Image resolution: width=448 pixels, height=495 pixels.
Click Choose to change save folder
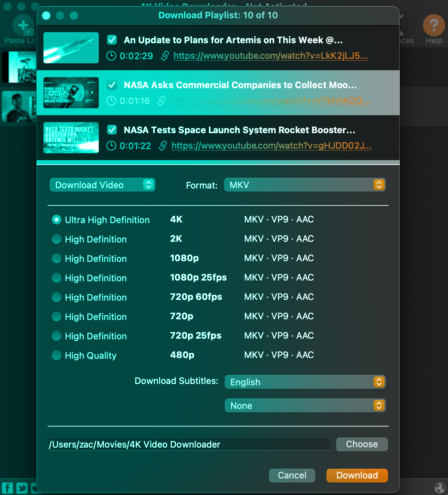click(x=362, y=444)
